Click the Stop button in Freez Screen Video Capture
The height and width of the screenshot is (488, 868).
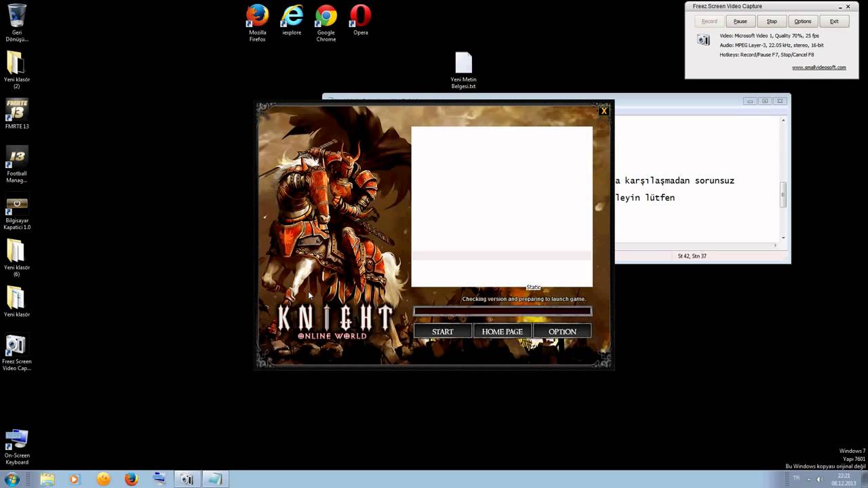point(772,21)
